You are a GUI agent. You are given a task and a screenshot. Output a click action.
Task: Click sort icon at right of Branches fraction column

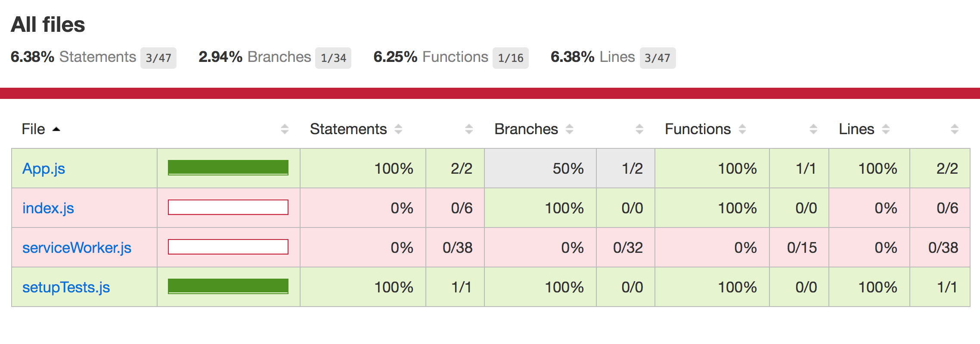639,129
